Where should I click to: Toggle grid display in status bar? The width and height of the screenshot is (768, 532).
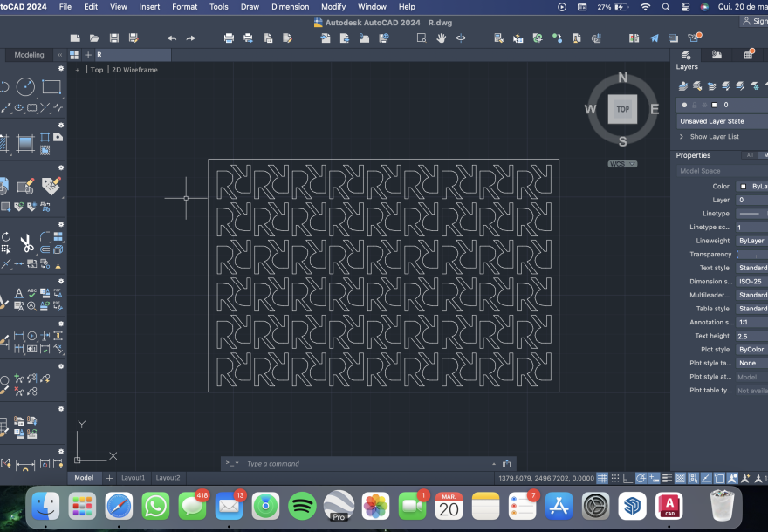602,478
